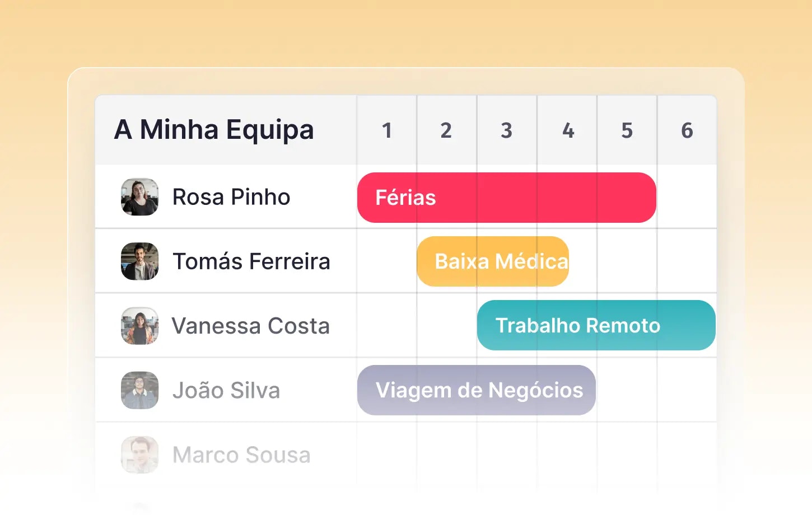This screenshot has width=812, height=515.
Task: Click Rosa Pinho's avatar photo
Action: [x=139, y=197]
